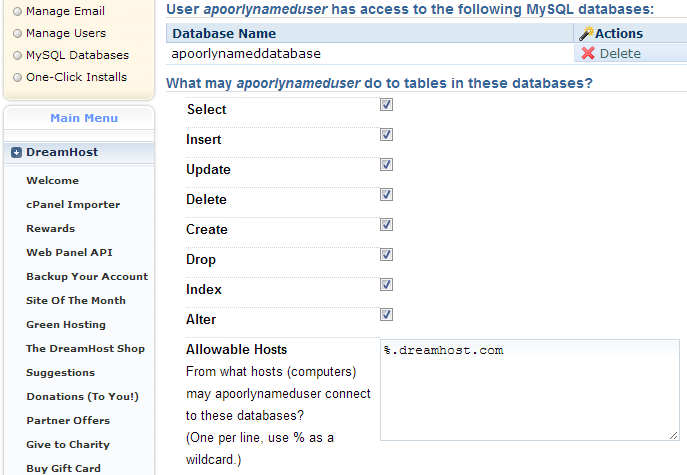Viewport: 687px width, 475px height.
Task: Open the Rewards menu item
Action: (x=50, y=228)
